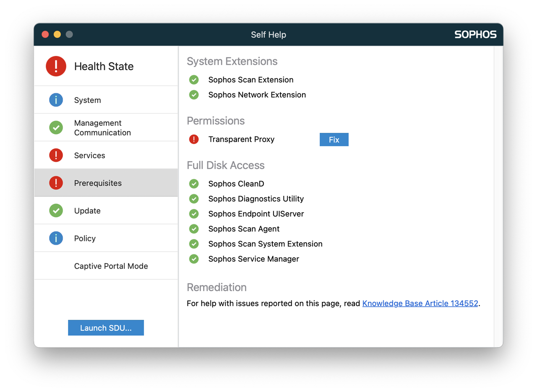The width and height of the screenshot is (537, 392).
Task: Click the red alert icon beside Services
Action: click(56, 156)
